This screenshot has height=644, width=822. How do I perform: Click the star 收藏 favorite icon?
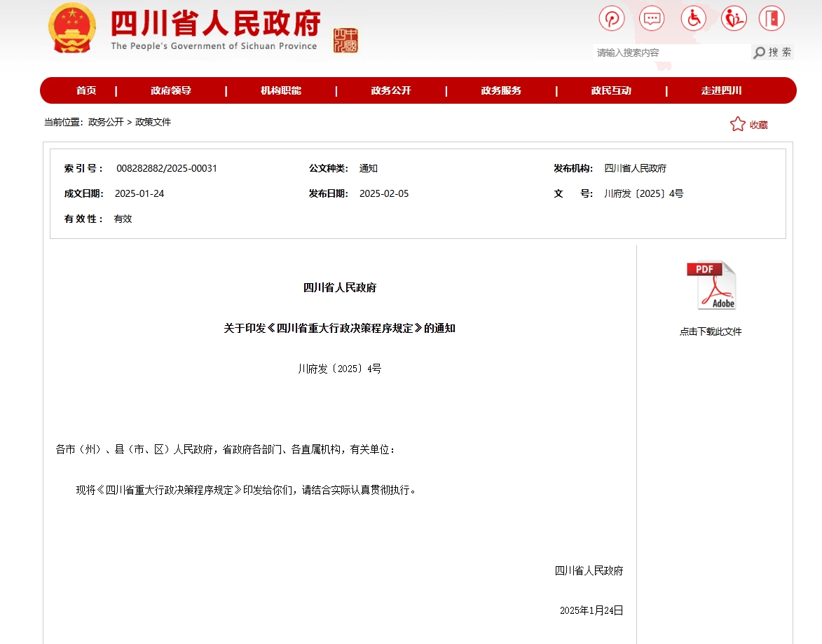(x=738, y=125)
